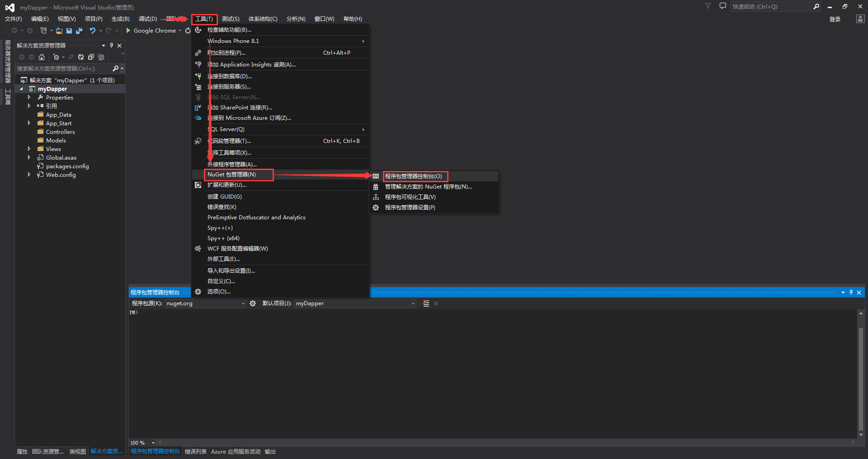Expand the App_Start folder node
Viewport: 868px width, 459px height.
[29, 123]
